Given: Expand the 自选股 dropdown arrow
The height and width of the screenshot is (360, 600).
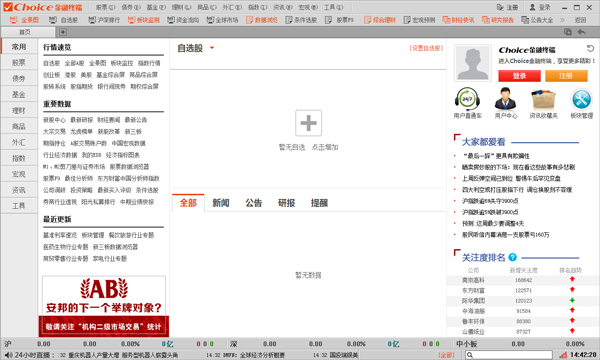Looking at the screenshot, I should (212, 48).
